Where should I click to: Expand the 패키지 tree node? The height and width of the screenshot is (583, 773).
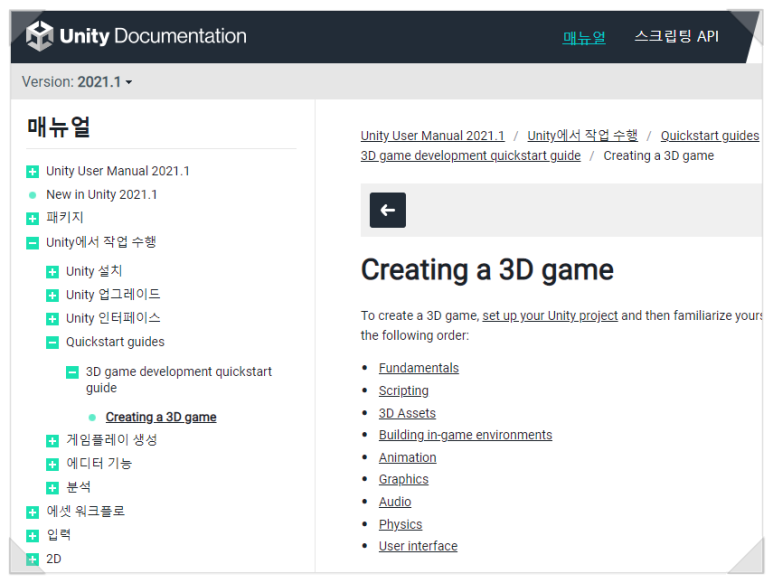(33, 218)
